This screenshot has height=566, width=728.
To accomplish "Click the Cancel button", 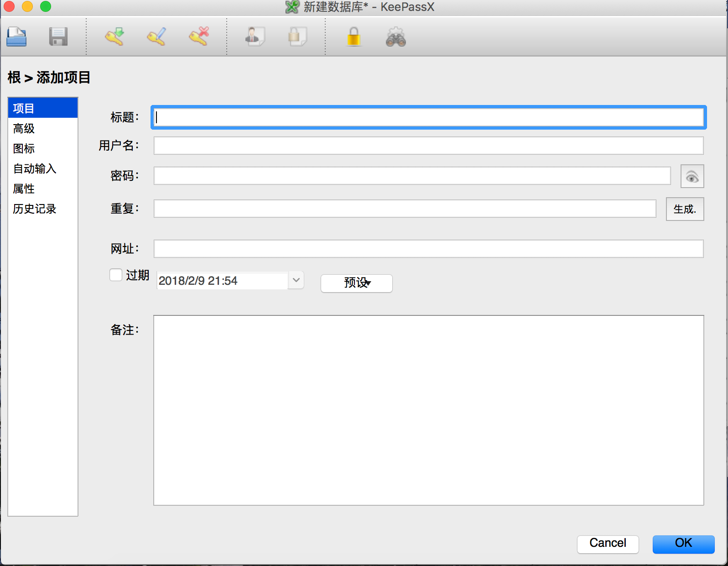I will [x=608, y=543].
